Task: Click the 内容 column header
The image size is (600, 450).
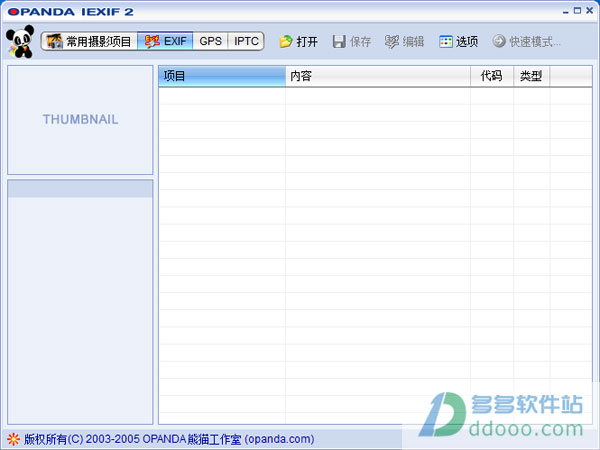Action: click(378, 76)
